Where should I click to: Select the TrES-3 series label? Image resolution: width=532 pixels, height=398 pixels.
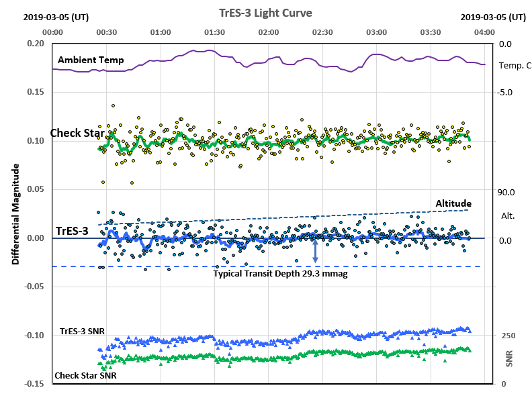pos(72,231)
